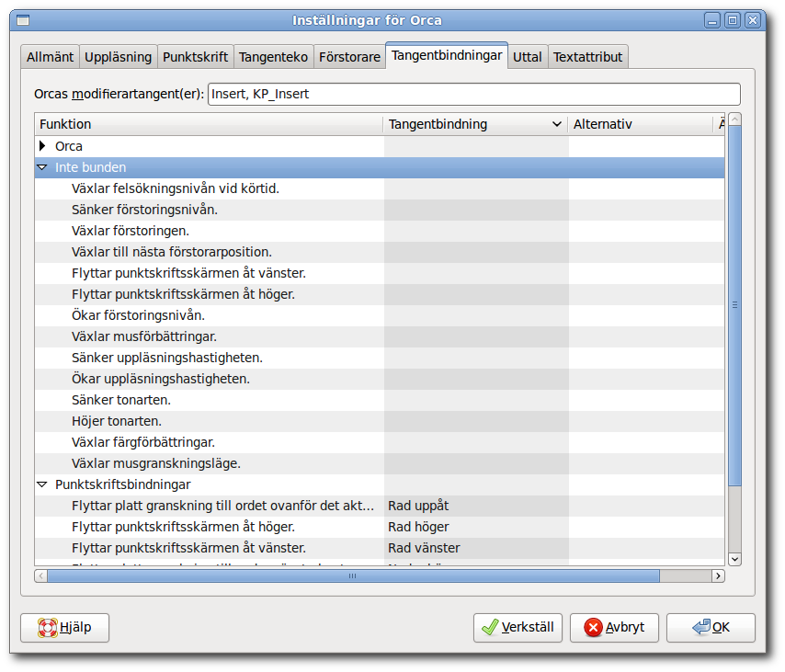Switch to the Allmänt tab
785x672 pixels.
[x=50, y=57]
